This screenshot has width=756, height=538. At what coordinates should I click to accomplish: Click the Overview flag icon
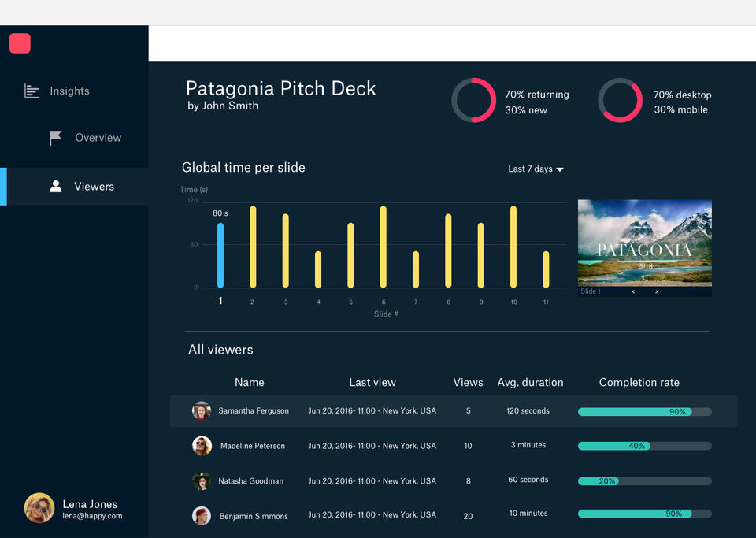pos(55,138)
